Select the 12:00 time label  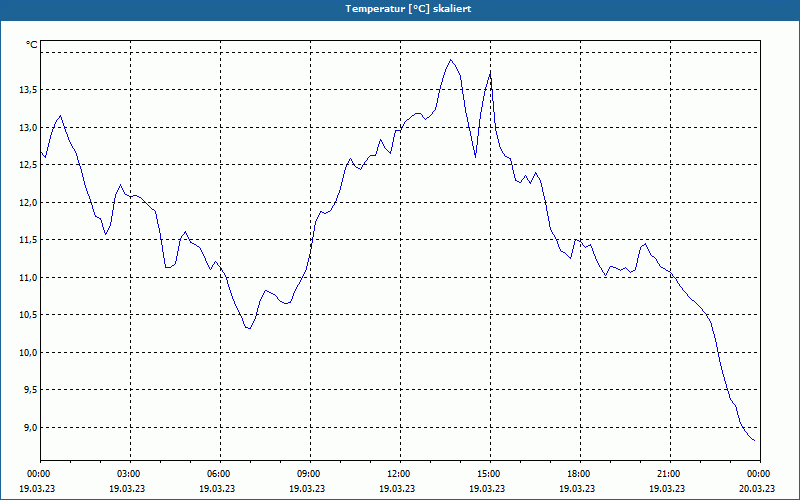(400, 474)
